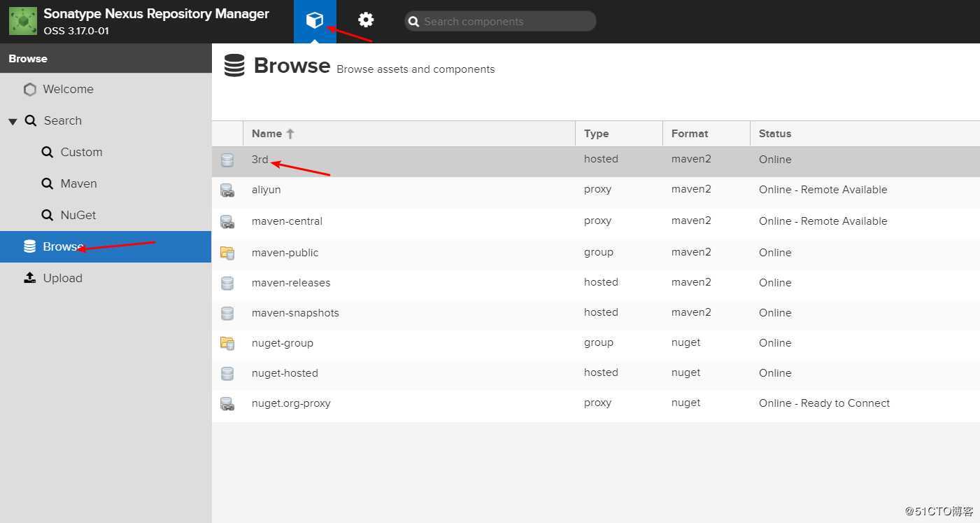980x523 pixels.
Task: Open the aliyun repository
Action: pyautogui.click(x=266, y=190)
